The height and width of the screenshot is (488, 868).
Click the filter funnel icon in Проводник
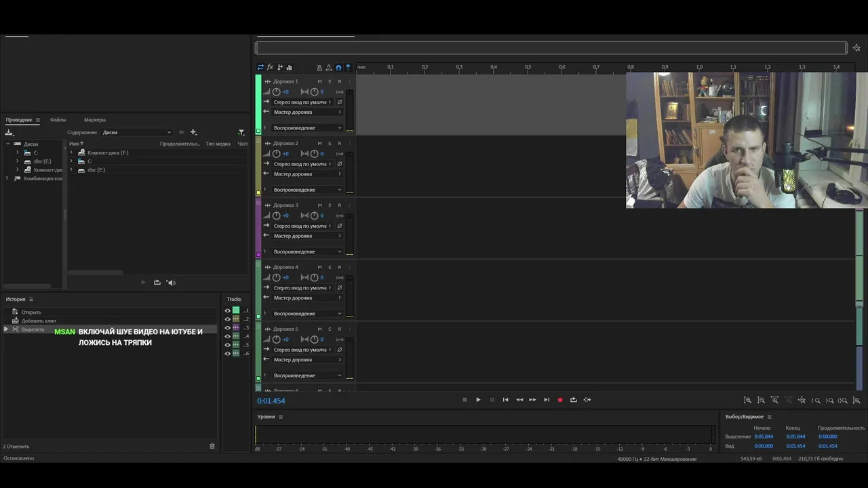coord(241,132)
